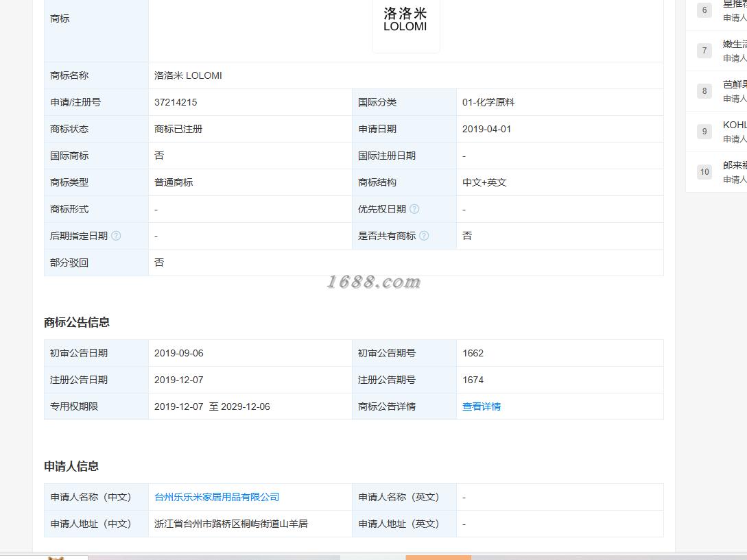747x560 pixels.
Task: Select sidebar ranking item number 8
Action: pyautogui.click(x=717, y=91)
